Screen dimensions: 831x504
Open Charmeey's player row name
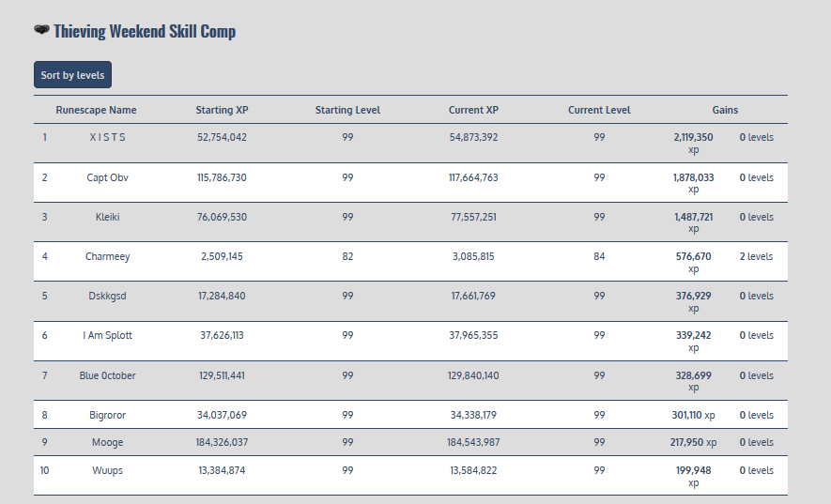pos(107,256)
